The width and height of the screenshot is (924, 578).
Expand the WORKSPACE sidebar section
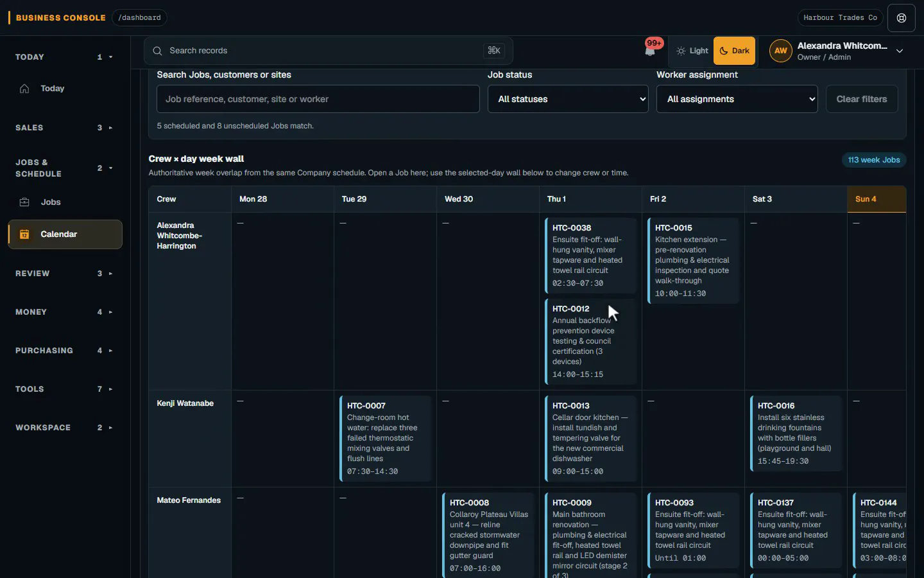click(64, 428)
